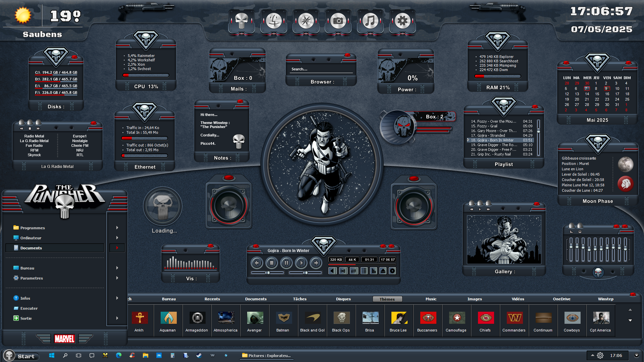The image size is (644, 362).
Task: Toggle repeat mode in music player
Action: click(x=354, y=271)
